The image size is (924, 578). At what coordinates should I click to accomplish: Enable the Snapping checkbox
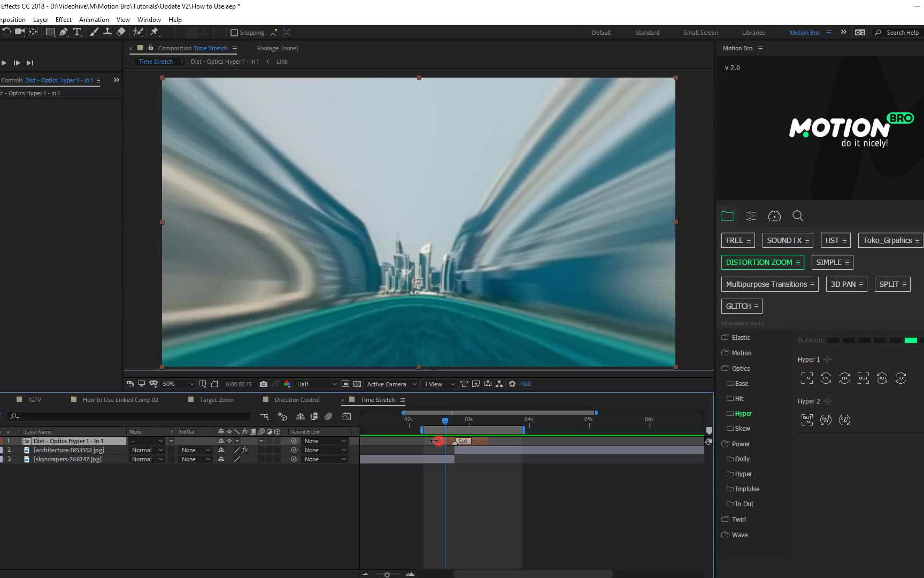[234, 33]
